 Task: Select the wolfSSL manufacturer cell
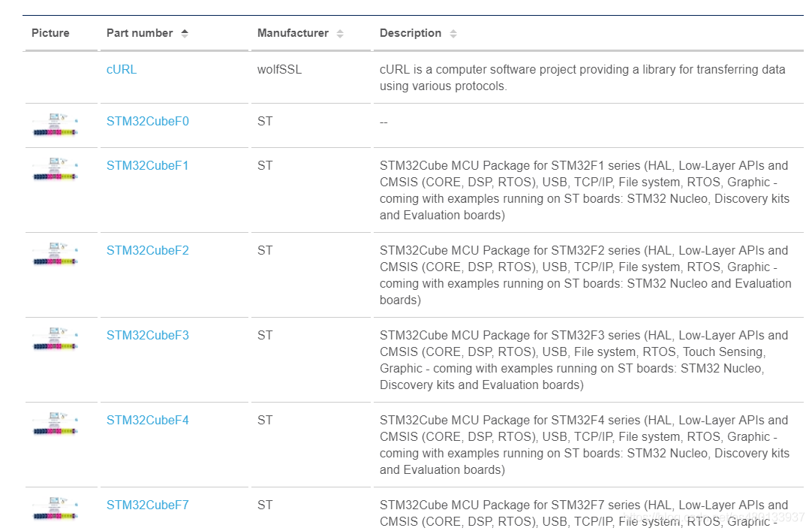click(279, 69)
